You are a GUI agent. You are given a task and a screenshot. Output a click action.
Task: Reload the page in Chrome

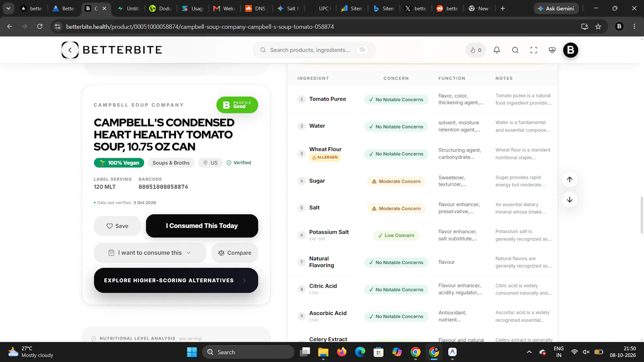[x=39, y=27]
